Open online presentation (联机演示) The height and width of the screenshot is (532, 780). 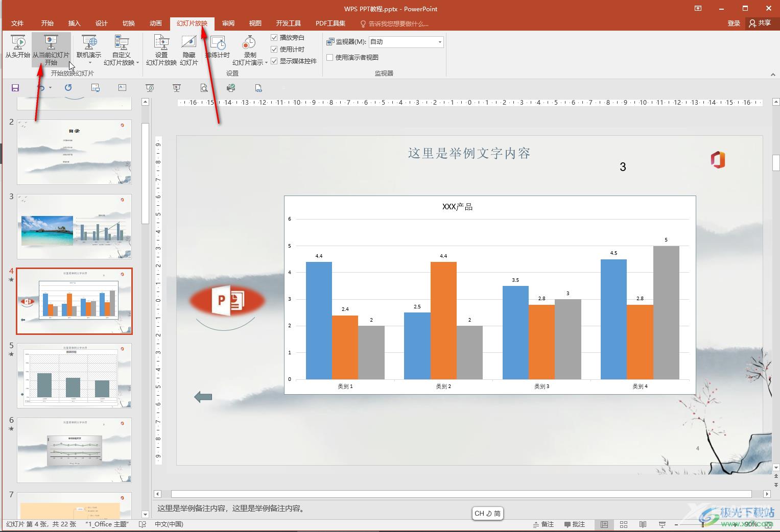click(89, 50)
